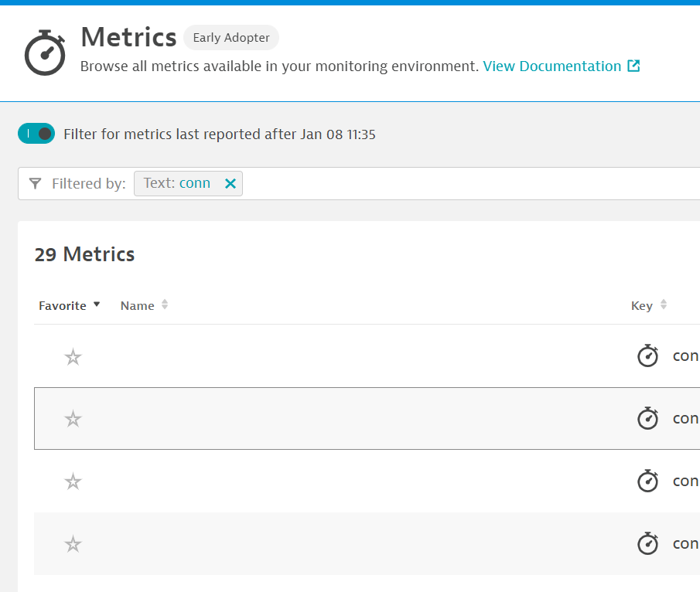
Task: Click the stopwatch icon in the fourth metric row
Action: (647, 543)
